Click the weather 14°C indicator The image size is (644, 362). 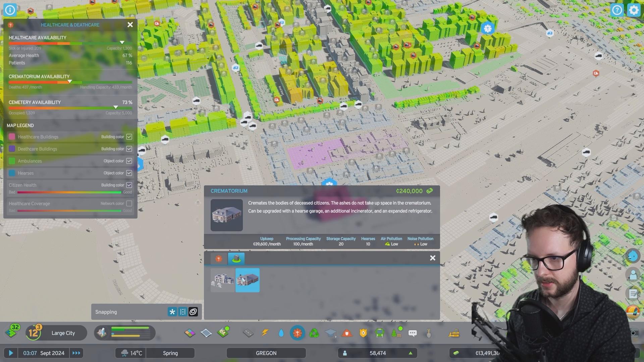[131, 353]
